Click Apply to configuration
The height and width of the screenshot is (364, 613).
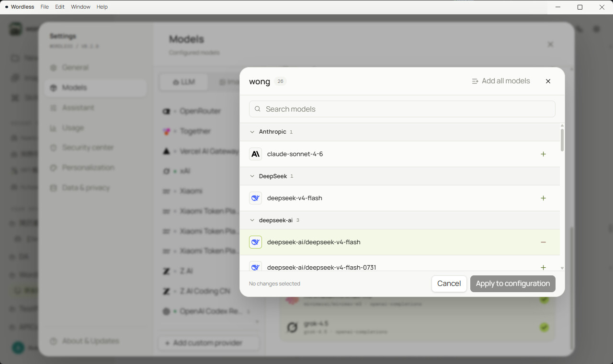pyautogui.click(x=512, y=284)
